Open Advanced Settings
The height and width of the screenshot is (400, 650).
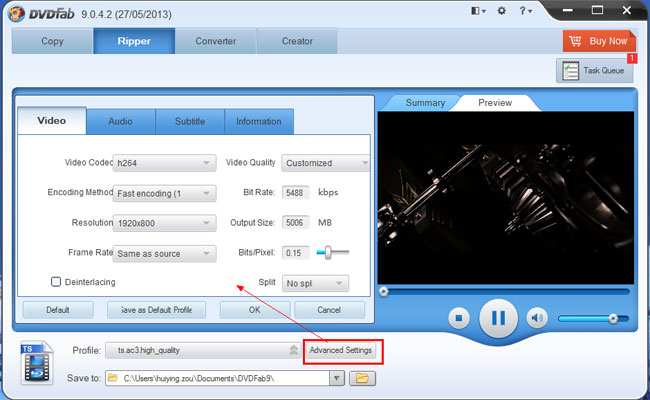click(341, 350)
